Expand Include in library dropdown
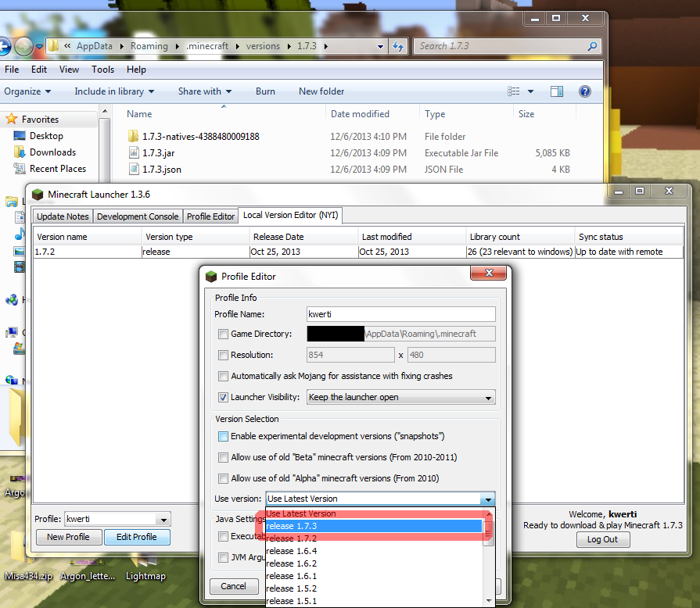Viewport: 700px width, 608px height. pos(114,91)
